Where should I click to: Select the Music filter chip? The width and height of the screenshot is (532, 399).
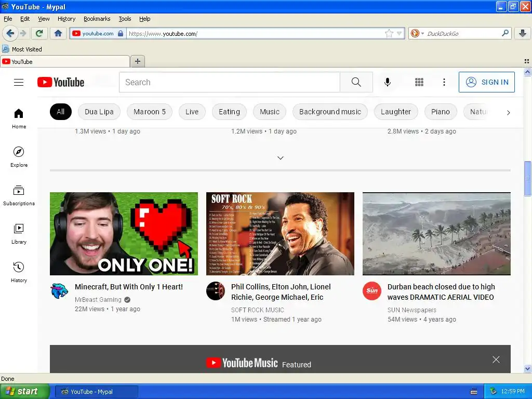(270, 112)
